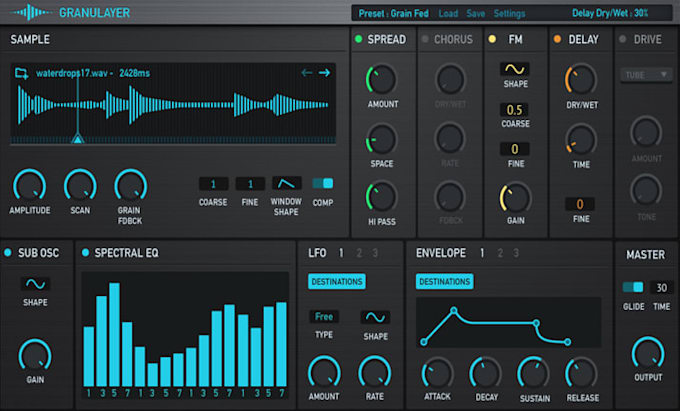This screenshot has height=411, width=680.
Task: Click the Spread Space knob
Action: point(381,140)
